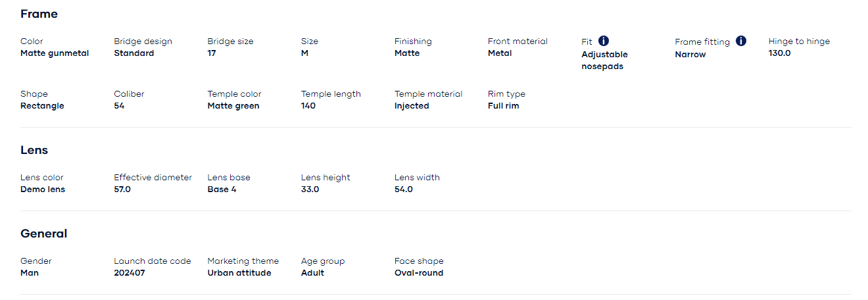
Task: Click the info icon next to Fit
Action: click(x=604, y=41)
